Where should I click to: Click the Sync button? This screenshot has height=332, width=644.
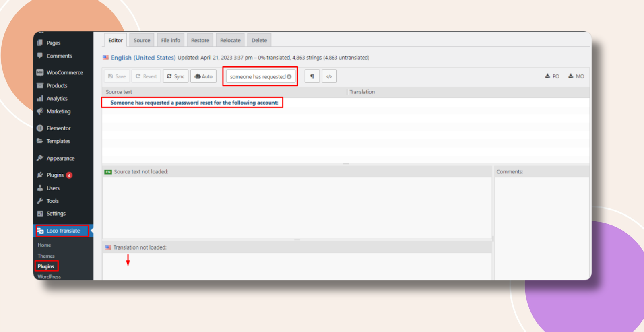(x=175, y=76)
